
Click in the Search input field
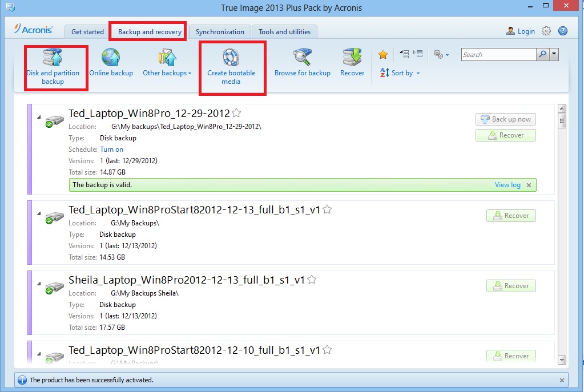click(498, 55)
